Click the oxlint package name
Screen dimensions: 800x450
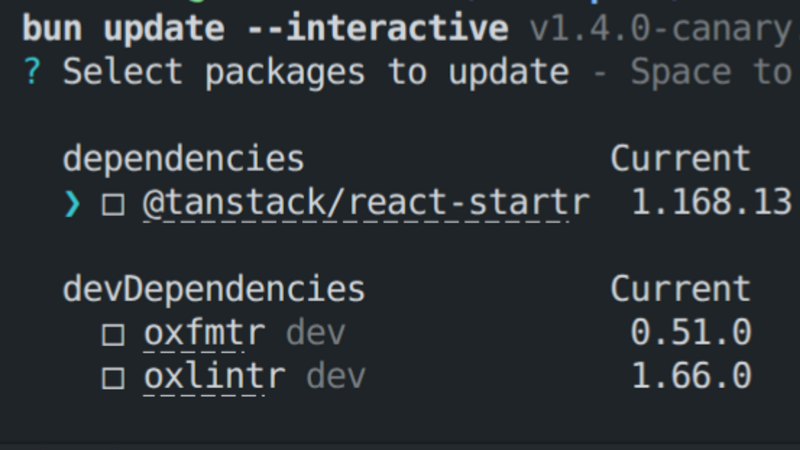tap(214, 378)
